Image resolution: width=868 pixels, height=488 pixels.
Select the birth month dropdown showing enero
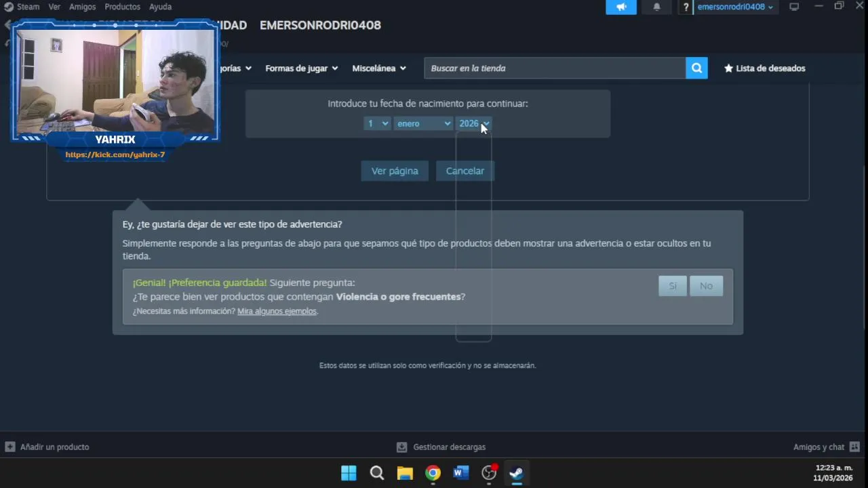tap(423, 123)
